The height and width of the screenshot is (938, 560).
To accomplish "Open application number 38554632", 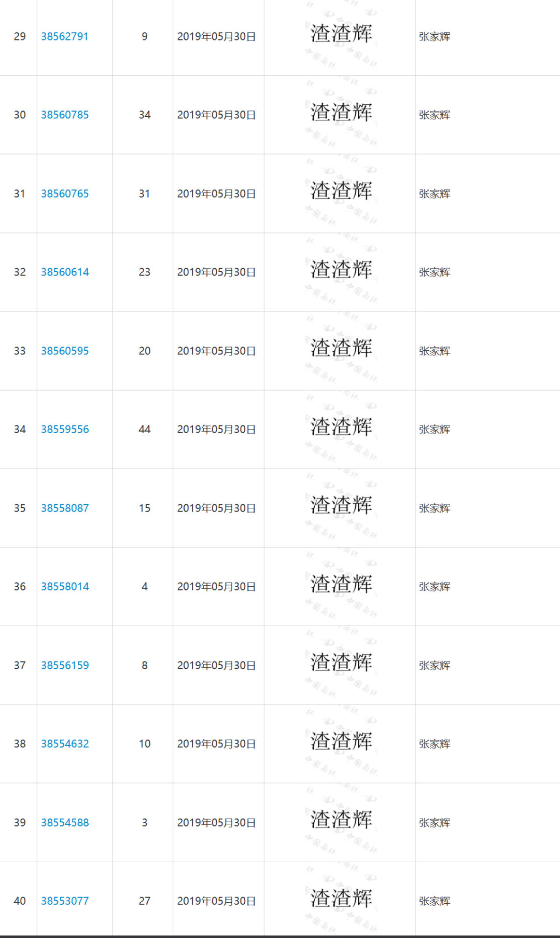I will click(65, 743).
